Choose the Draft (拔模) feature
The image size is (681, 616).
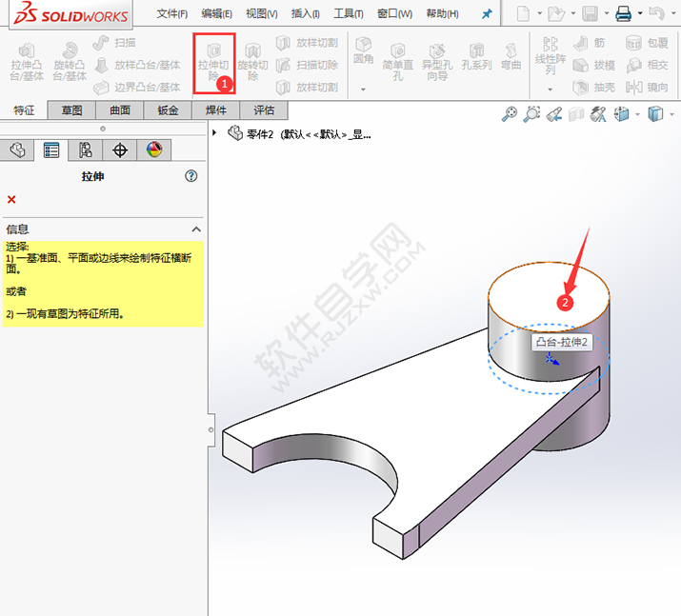pyautogui.click(x=593, y=65)
